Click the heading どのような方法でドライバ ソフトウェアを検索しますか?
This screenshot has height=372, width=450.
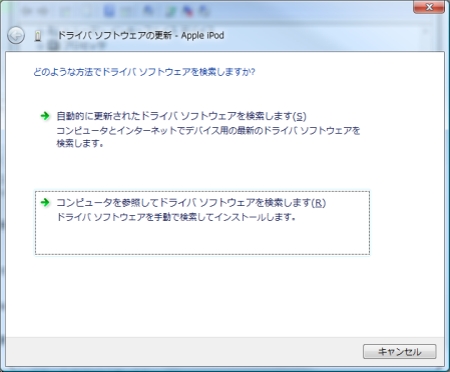(x=144, y=72)
